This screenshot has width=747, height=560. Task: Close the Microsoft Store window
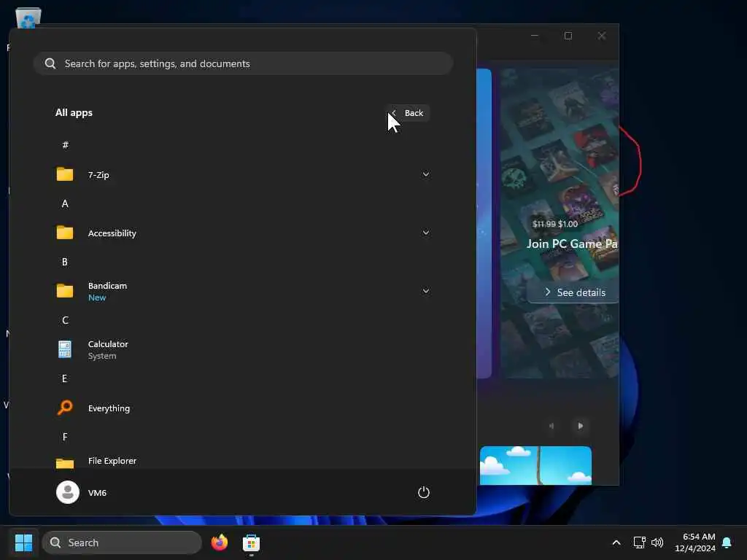(x=602, y=36)
